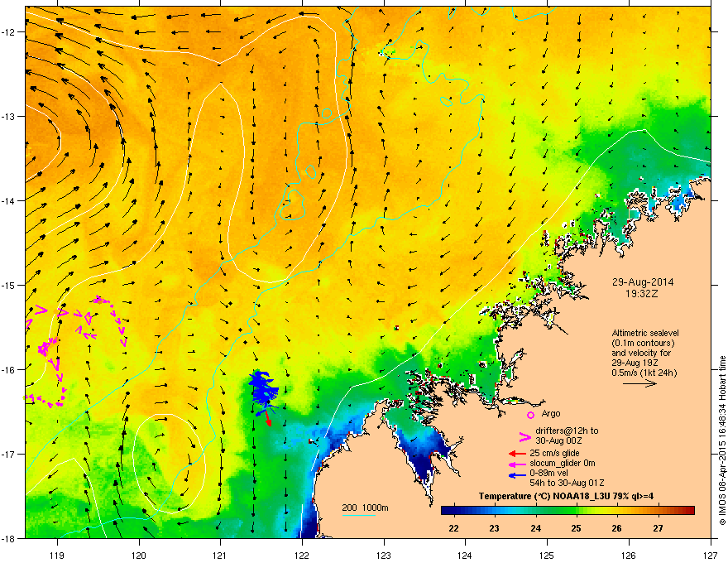The image size is (728, 563).
Task: Click the '200 1000m' depth contour label
Action: [365, 508]
